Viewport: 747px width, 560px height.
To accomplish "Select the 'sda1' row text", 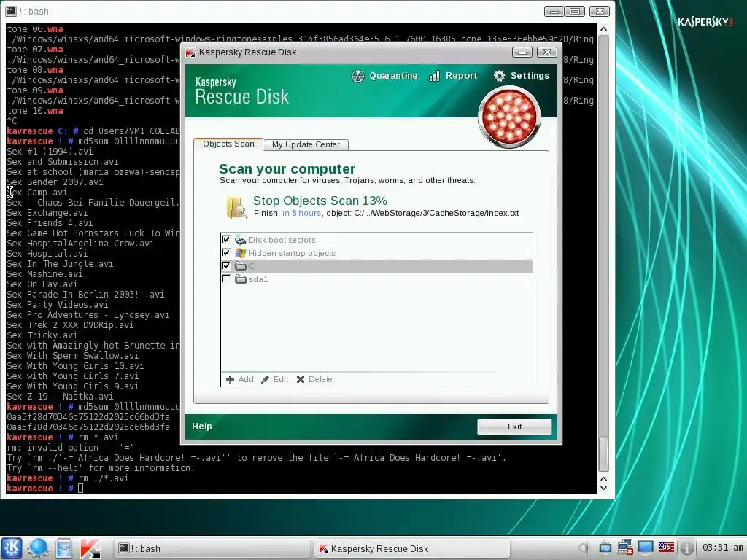I will point(258,279).
